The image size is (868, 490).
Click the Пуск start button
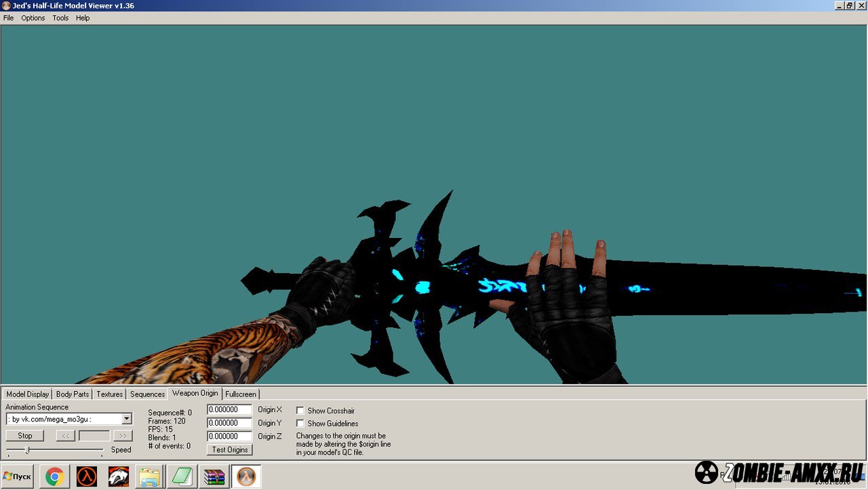click(x=18, y=477)
